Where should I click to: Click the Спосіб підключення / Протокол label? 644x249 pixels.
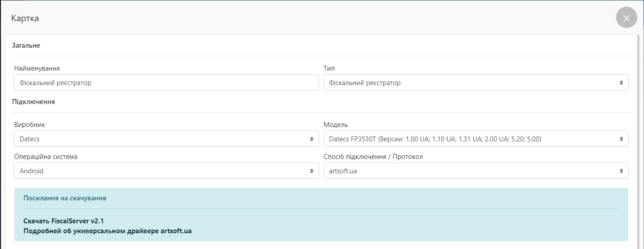[x=373, y=157]
